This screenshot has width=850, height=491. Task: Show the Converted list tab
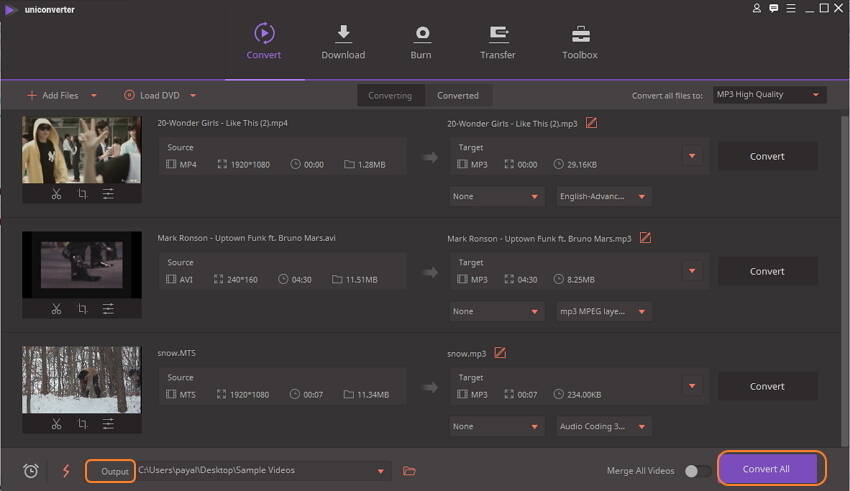tap(458, 95)
